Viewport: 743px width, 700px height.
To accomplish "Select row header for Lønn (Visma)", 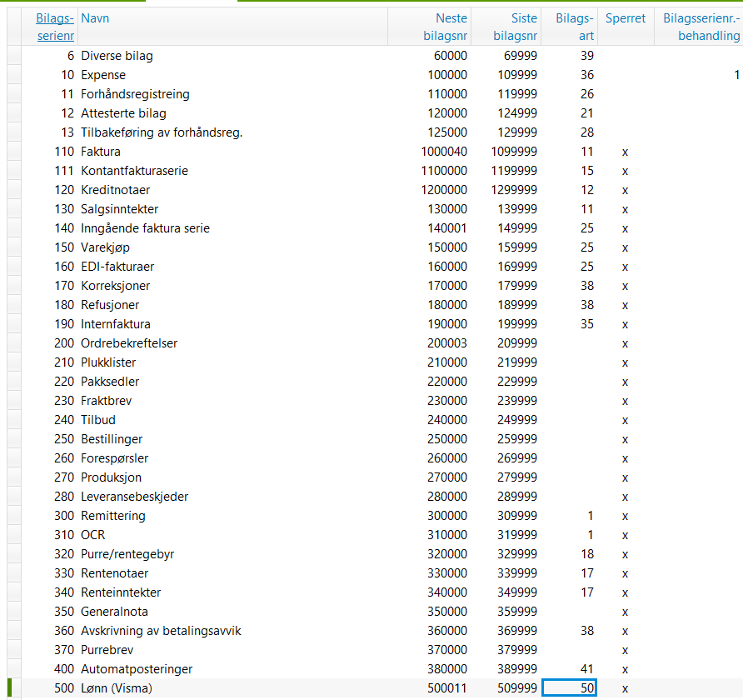I will [x=14, y=688].
